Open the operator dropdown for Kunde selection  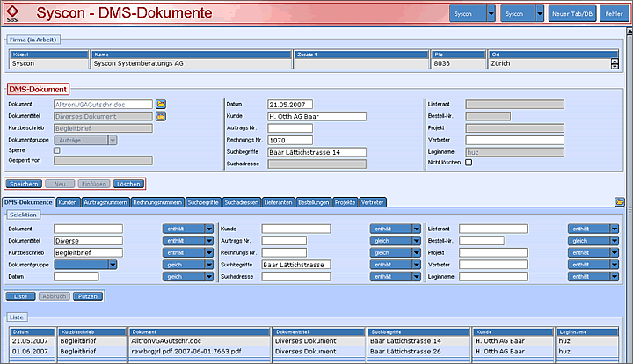click(x=390, y=229)
